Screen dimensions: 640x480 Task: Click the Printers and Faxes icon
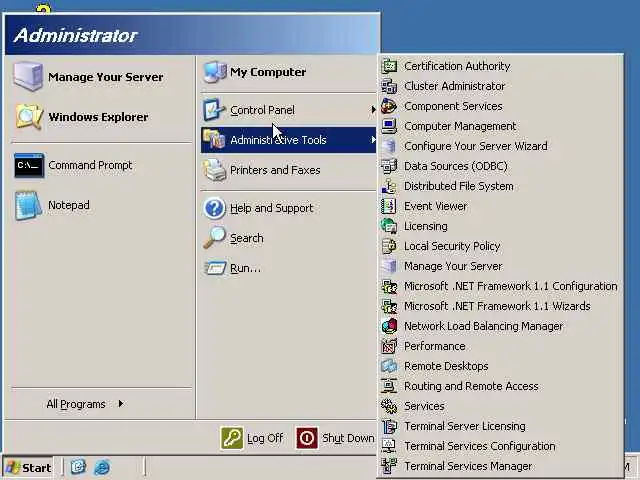coord(214,170)
